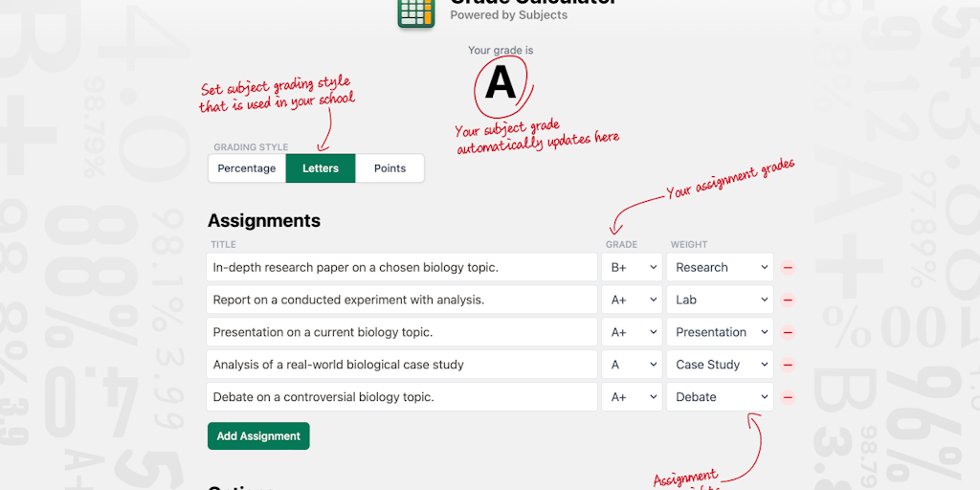Click the Debate on controversial topic title field
This screenshot has height=490, width=980.
[x=402, y=397]
